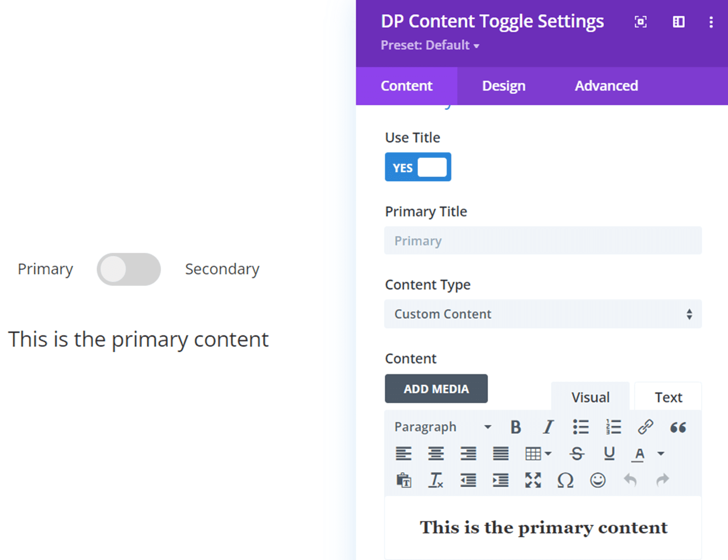The width and height of the screenshot is (728, 560).
Task: Open the editor fullscreen mode
Action: [533, 480]
